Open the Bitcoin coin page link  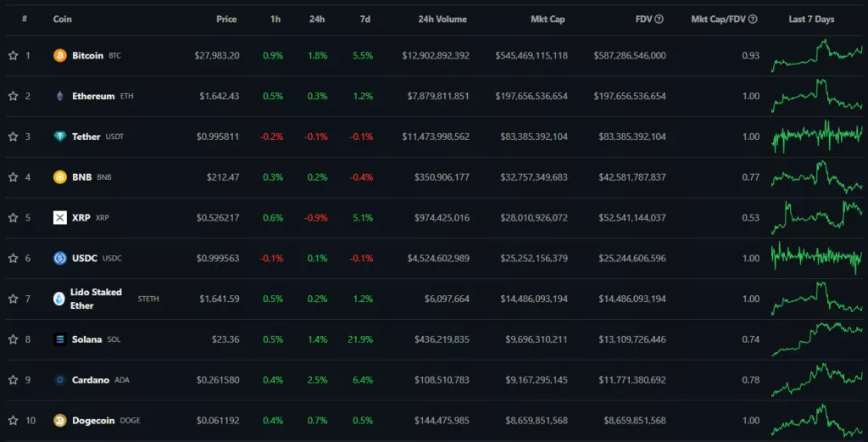87,55
